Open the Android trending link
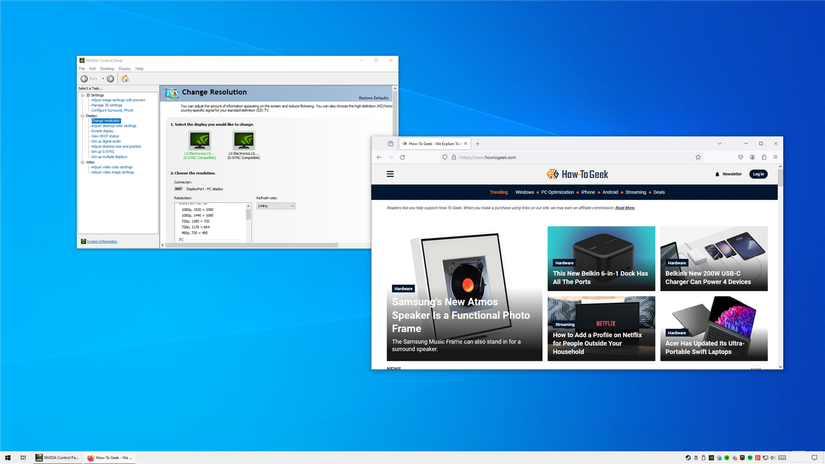This screenshot has width=825, height=464. coord(610,193)
